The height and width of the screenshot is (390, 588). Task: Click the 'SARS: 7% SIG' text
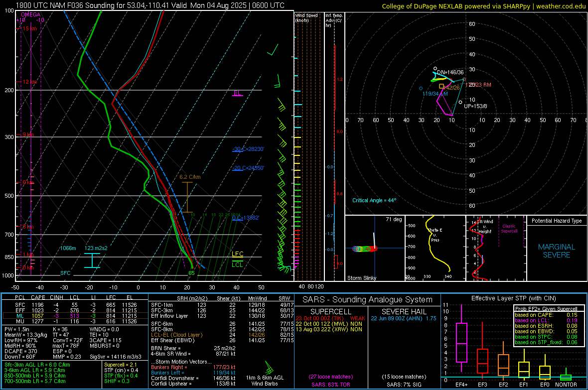404,385
